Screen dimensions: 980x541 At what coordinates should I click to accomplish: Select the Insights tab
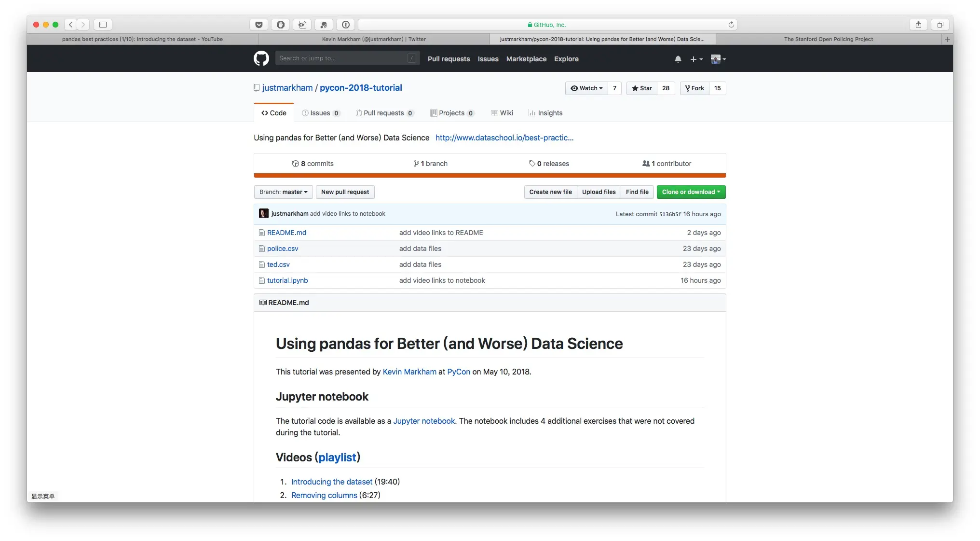(x=545, y=113)
